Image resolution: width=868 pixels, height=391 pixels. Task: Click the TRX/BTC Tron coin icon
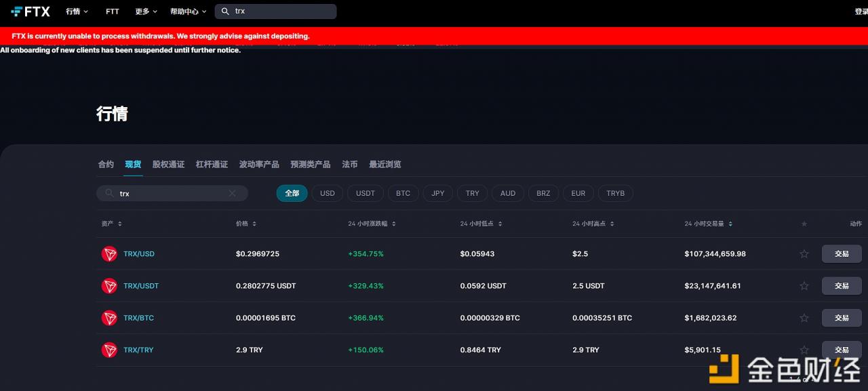click(x=109, y=318)
